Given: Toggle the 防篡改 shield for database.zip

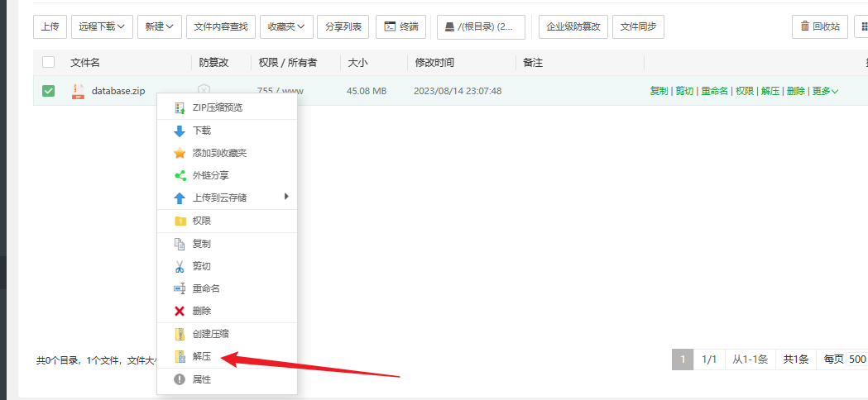Looking at the screenshot, I should point(204,91).
